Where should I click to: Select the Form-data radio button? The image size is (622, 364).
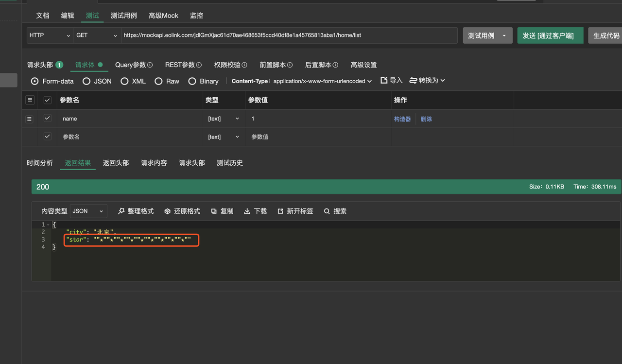coord(35,81)
